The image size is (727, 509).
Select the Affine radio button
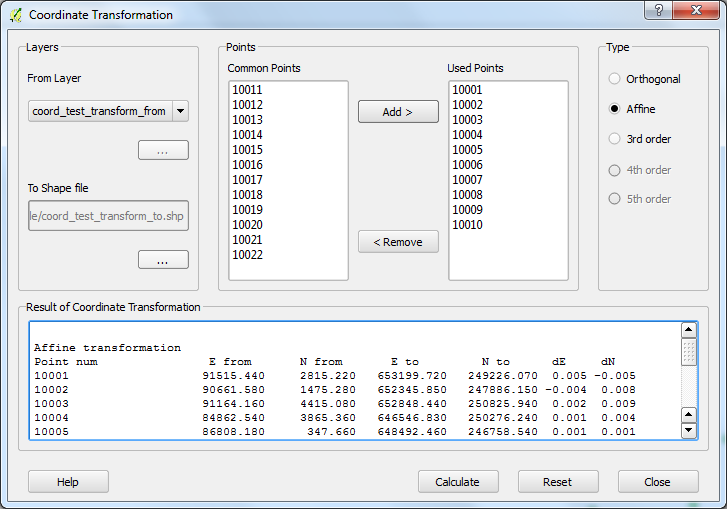click(615, 109)
